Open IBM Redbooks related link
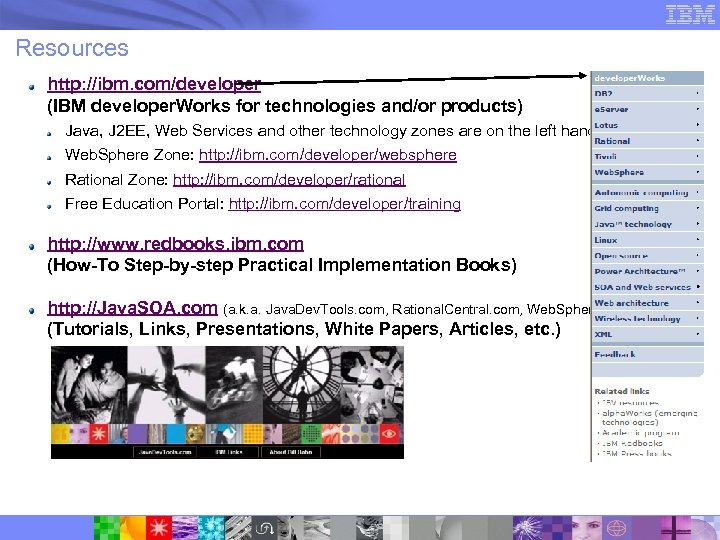This screenshot has width=720, height=540. pyautogui.click(x=632, y=443)
